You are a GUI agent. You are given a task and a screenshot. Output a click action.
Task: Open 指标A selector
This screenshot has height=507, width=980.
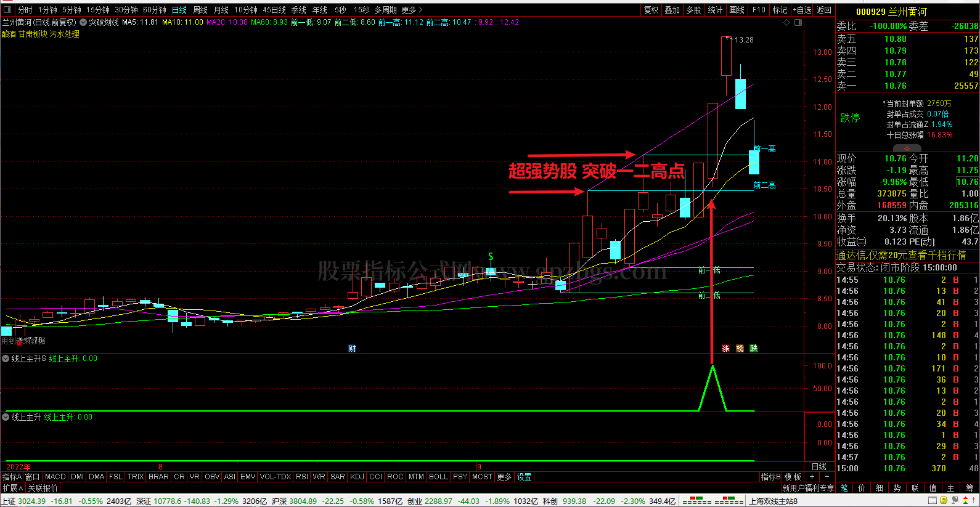[x=12, y=477]
